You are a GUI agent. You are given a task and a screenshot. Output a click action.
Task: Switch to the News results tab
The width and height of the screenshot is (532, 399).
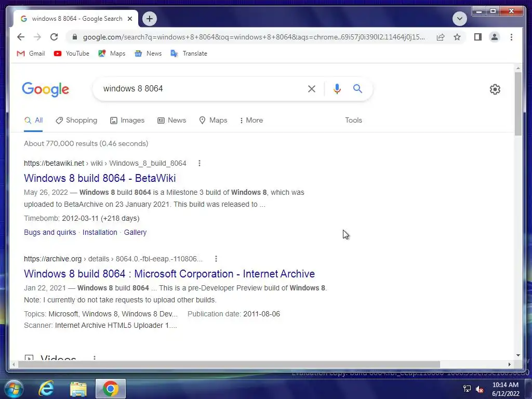tap(171, 121)
